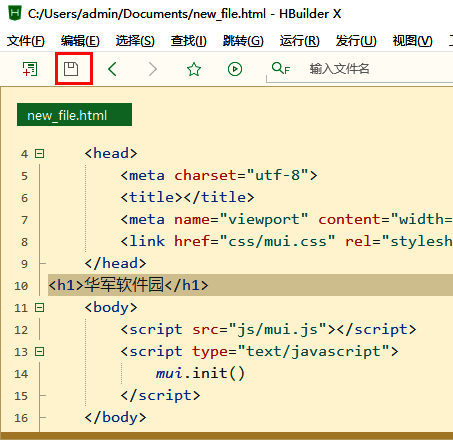Click the script type="text/javascript" line
Viewport: 453px width, 440px height.
[259, 351]
